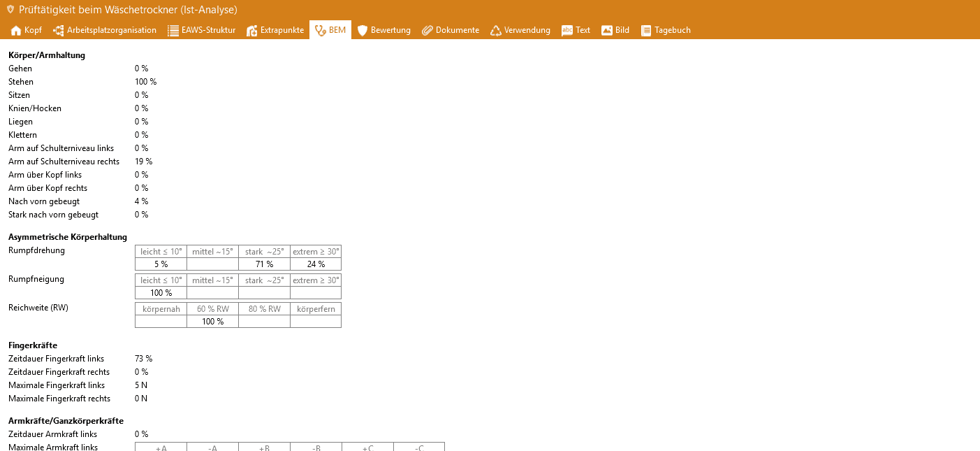Click the 5 % Rumpfdrehung leicht cell
The image size is (980, 451).
coord(161,264)
